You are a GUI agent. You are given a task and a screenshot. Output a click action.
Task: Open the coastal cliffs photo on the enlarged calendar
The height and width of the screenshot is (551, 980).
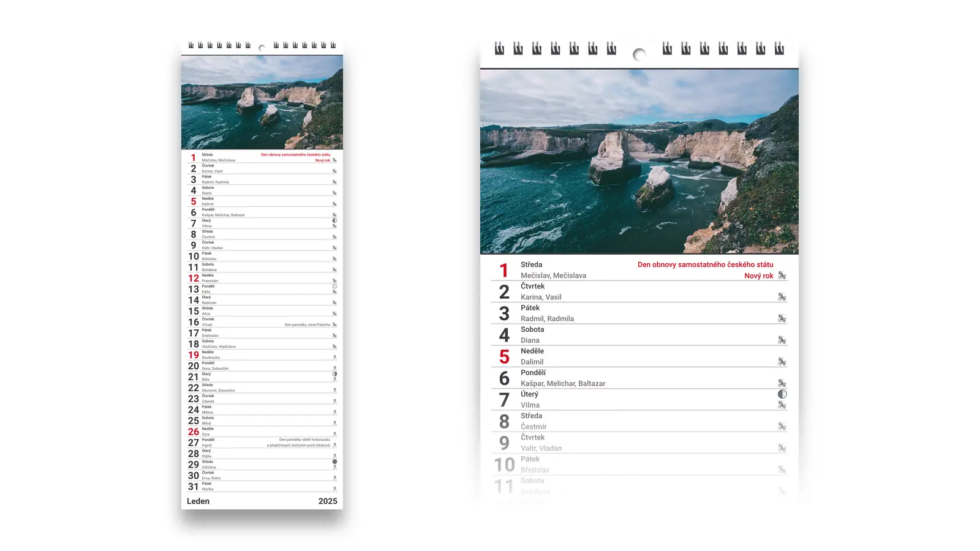pyautogui.click(x=639, y=162)
